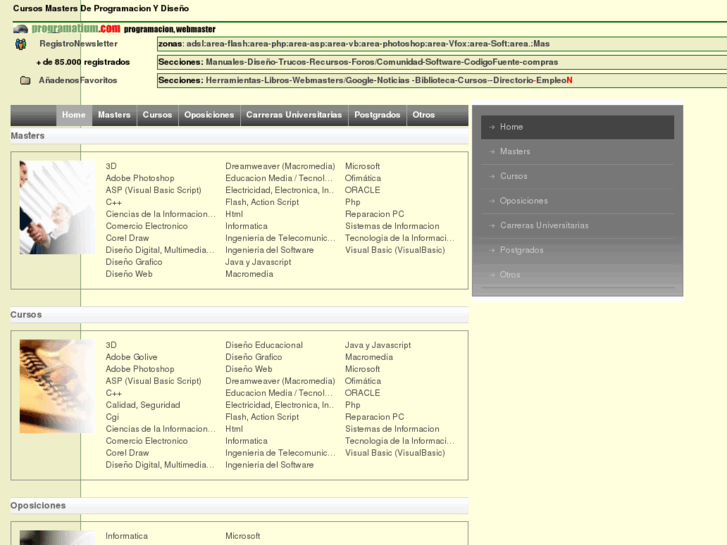
Task: Open Diseño Educacional in Cursos list
Action: click(x=264, y=345)
